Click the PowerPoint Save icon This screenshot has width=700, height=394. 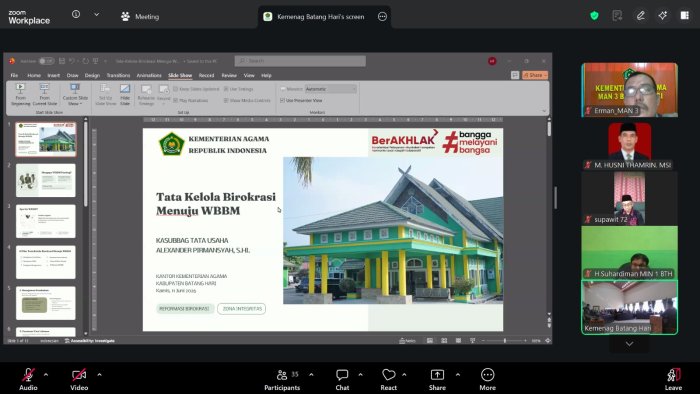[62, 61]
